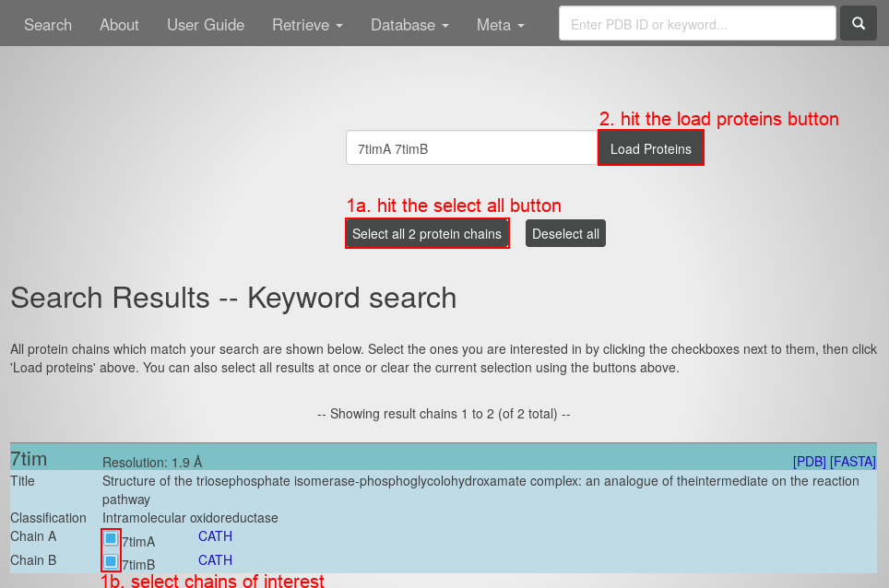Open the Database dropdown menu
889x588 pixels.
tap(409, 25)
